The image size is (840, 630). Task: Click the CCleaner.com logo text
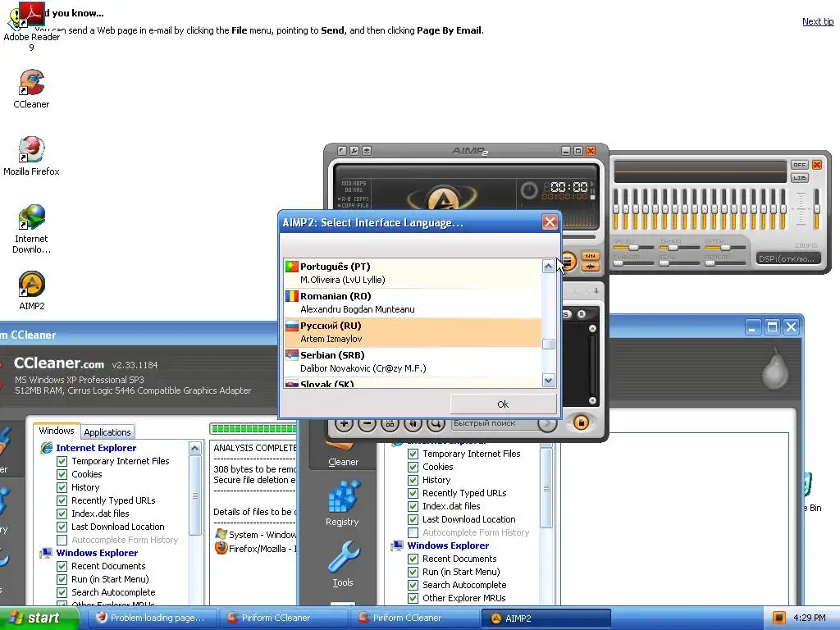click(x=59, y=363)
